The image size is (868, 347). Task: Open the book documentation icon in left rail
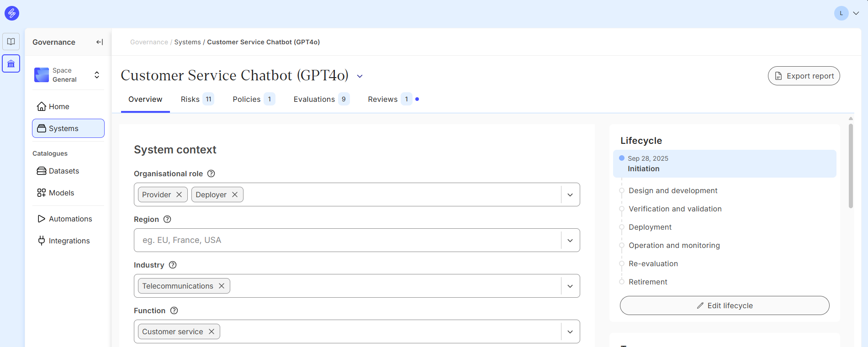11,42
